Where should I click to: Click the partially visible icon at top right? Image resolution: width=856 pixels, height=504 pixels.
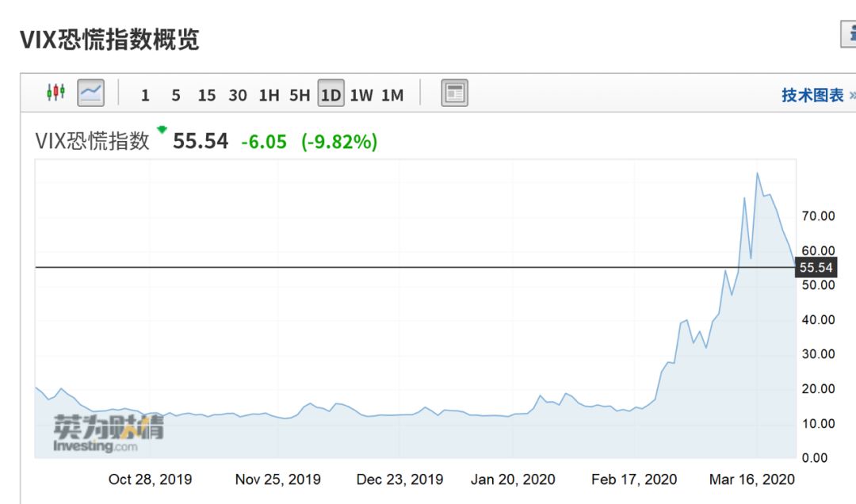tap(849, 34)
